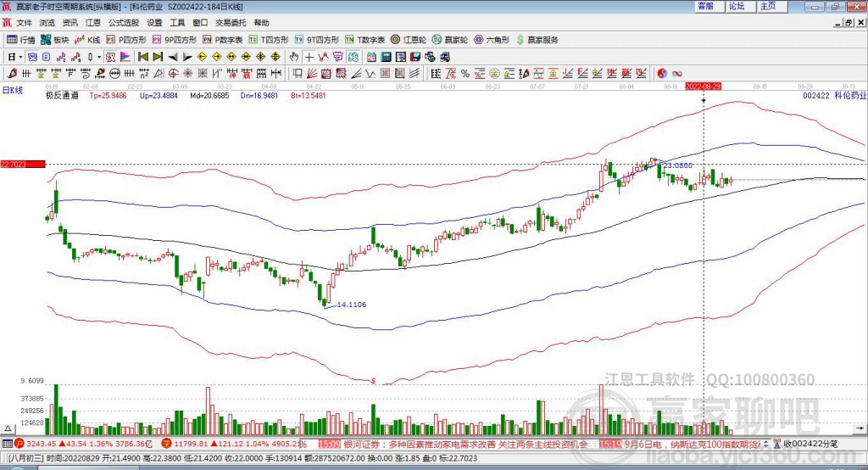Toggle the 线 line icon
Viewport: 868px width, 470px height.
tap(353, 57)
